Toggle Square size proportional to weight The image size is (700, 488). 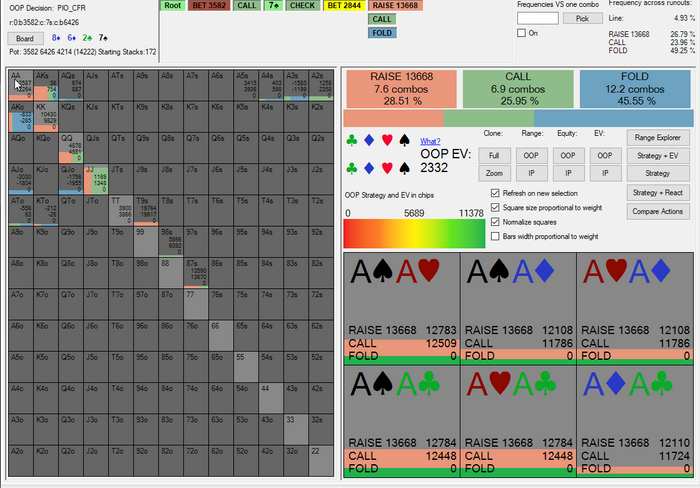495,207
